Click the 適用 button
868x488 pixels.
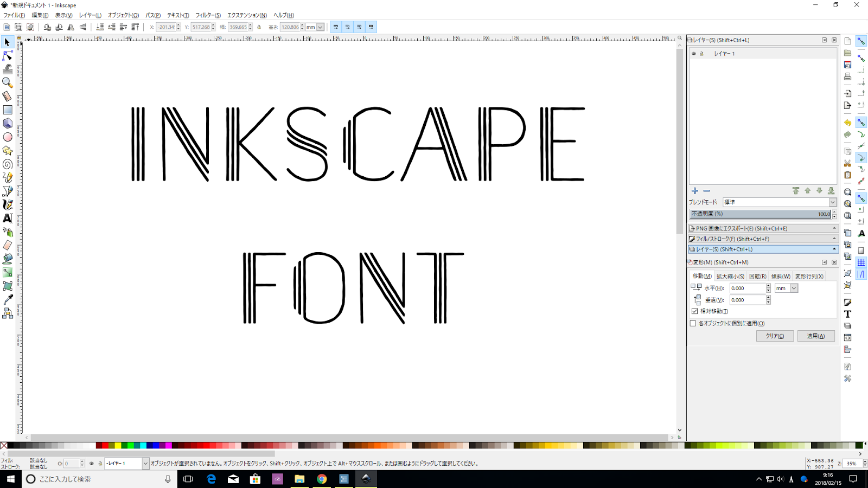click(x=816, y=336)
